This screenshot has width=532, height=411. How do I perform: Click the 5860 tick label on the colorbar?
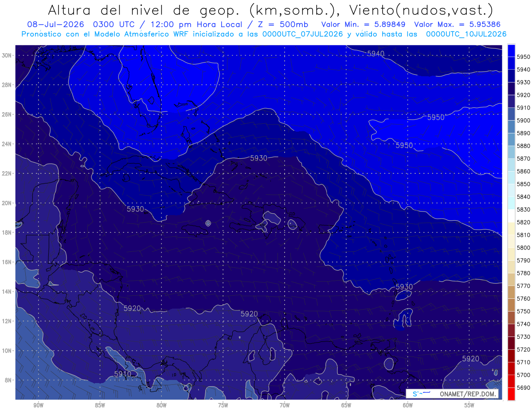524,171
